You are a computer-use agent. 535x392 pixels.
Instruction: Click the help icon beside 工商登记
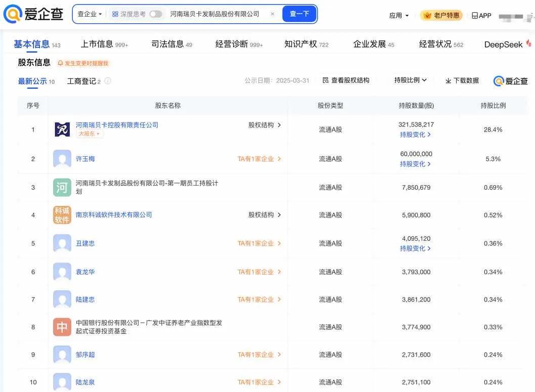[108, 81]
